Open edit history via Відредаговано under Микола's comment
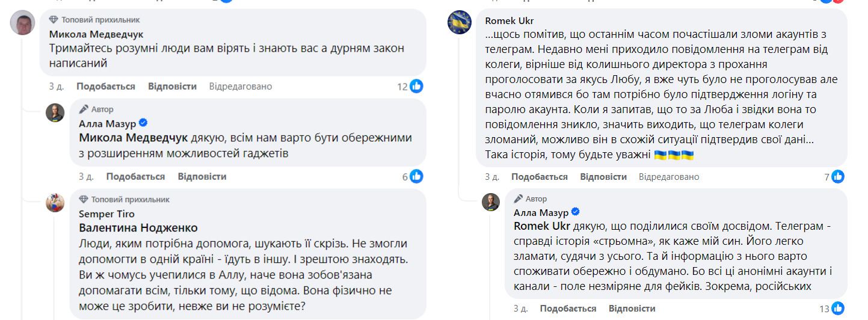Viewport: 868px width, 320px height. (x=241, y=87)
